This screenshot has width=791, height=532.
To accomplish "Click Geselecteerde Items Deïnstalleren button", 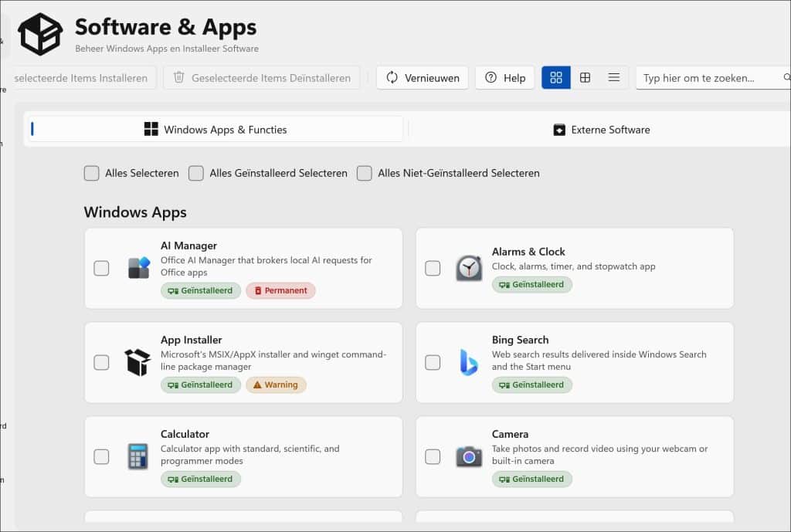I will point(261,78).
